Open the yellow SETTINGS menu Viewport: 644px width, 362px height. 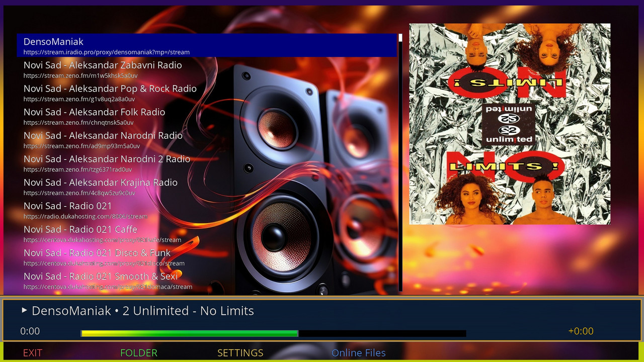click(x=240, y=353)
